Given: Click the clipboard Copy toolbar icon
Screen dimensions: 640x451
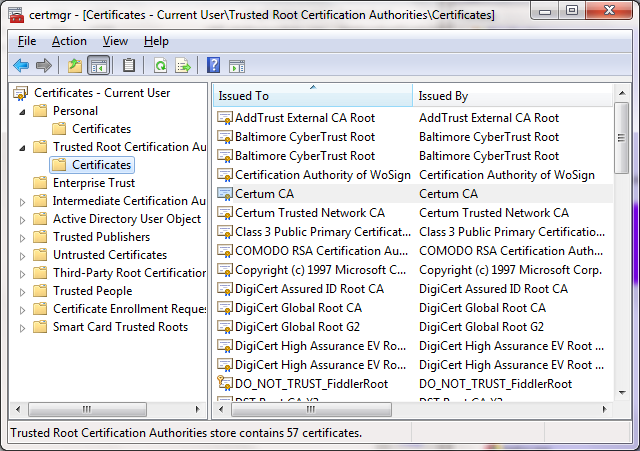Looking at the screenshot, I should pyautogui.click(x=129, y=65).
